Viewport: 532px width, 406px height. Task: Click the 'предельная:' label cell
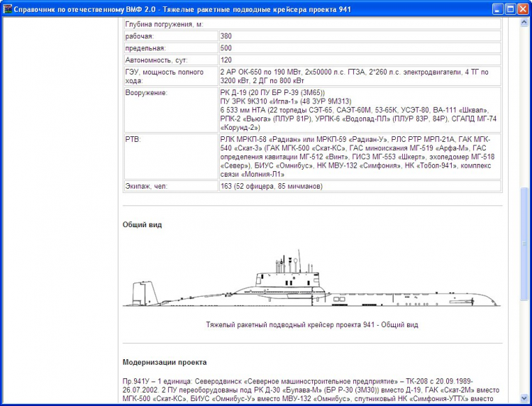[x=171, y=48]
